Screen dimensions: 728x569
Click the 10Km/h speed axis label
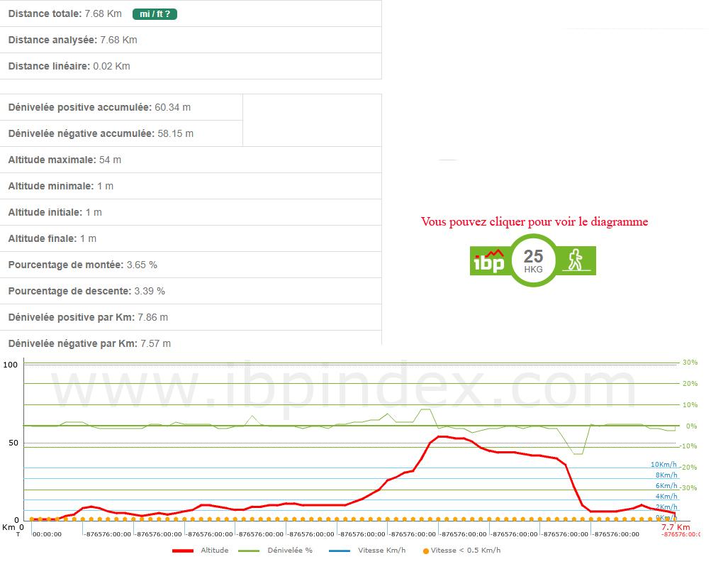tap(663, 465)
